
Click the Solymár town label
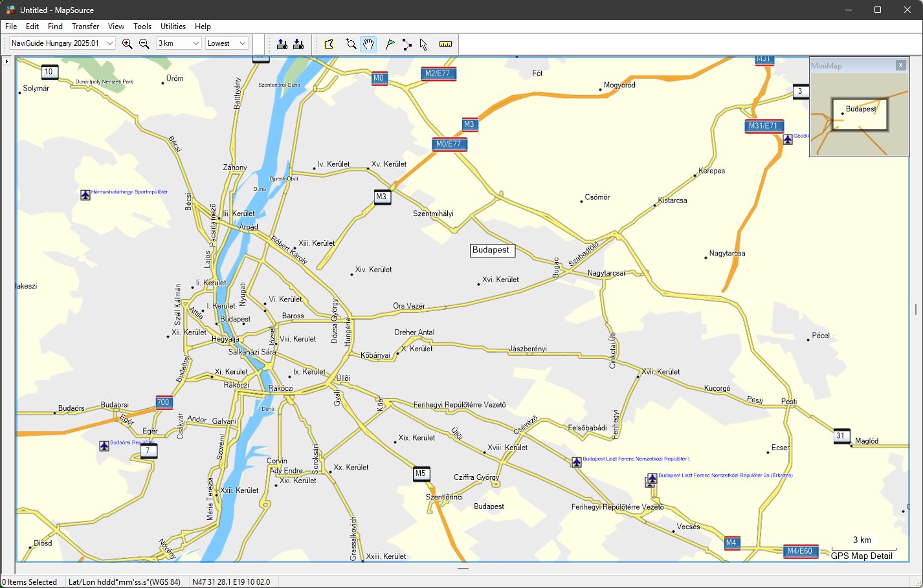click(36, 89)
